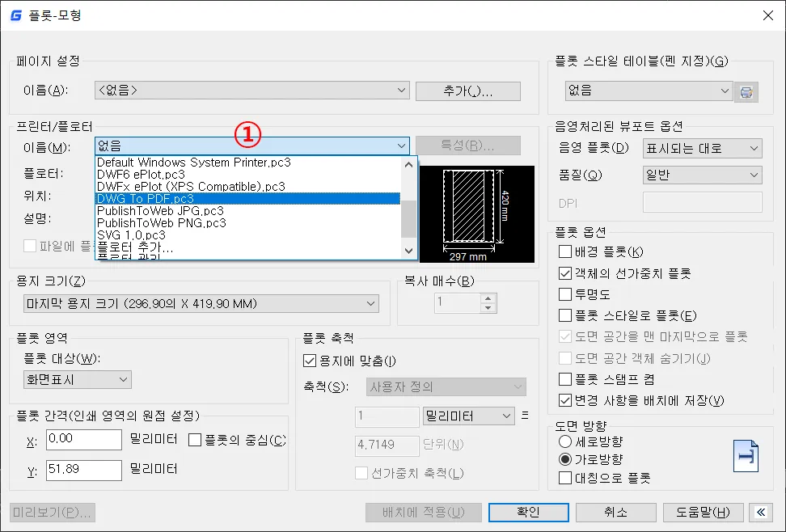This screenshot has width=786, height=532.
Task: Open the 밀리미터 units dropdown
Action: 469,416
